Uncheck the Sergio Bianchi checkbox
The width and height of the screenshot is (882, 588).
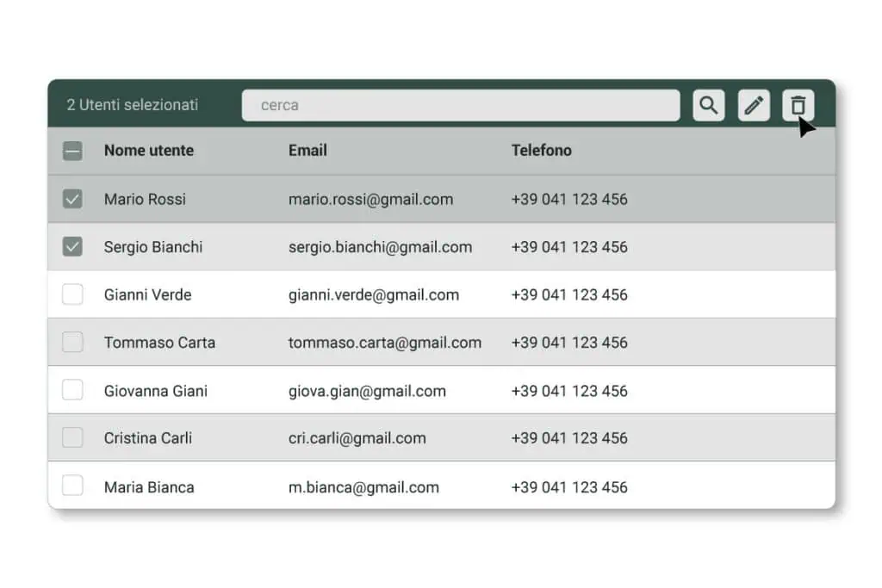tap(73, 247)
